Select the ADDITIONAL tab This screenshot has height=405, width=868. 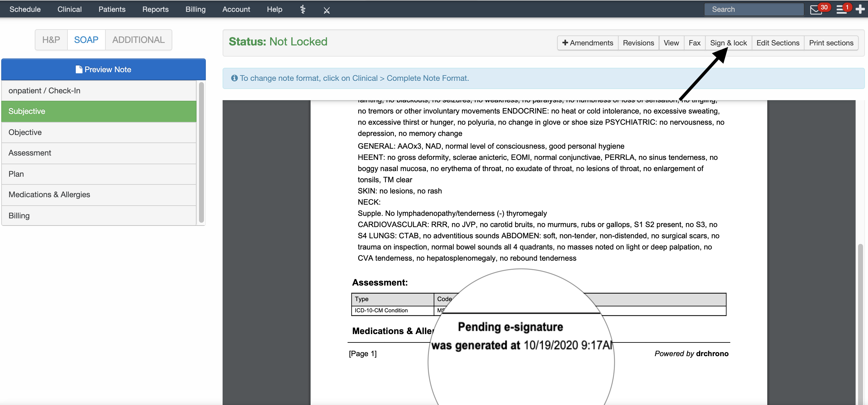pos(138,39)
